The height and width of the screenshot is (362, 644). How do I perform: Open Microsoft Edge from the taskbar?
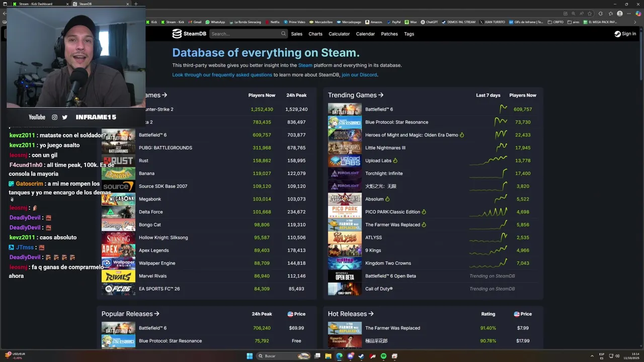point(339,356)
